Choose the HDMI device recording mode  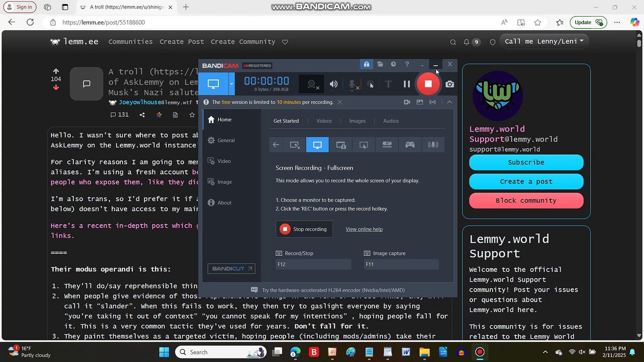click(x=387, y=145)
